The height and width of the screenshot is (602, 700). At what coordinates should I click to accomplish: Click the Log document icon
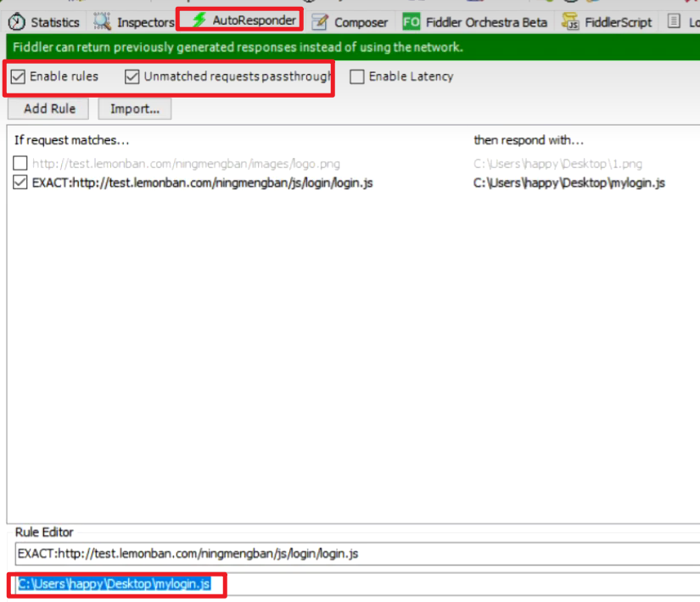pos(674,21)
